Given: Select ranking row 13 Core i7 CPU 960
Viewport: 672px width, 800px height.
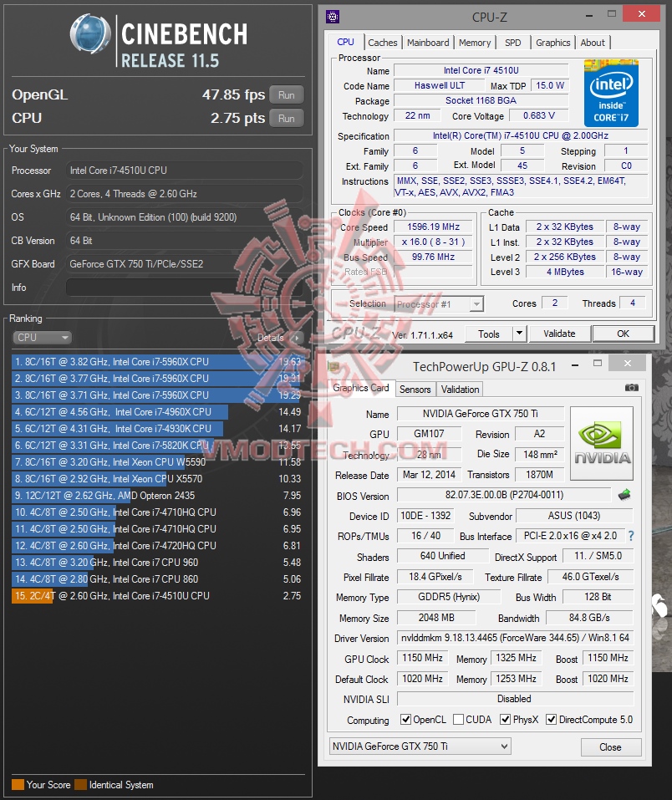Looking at the screenshot, I should tap(157, 563).
